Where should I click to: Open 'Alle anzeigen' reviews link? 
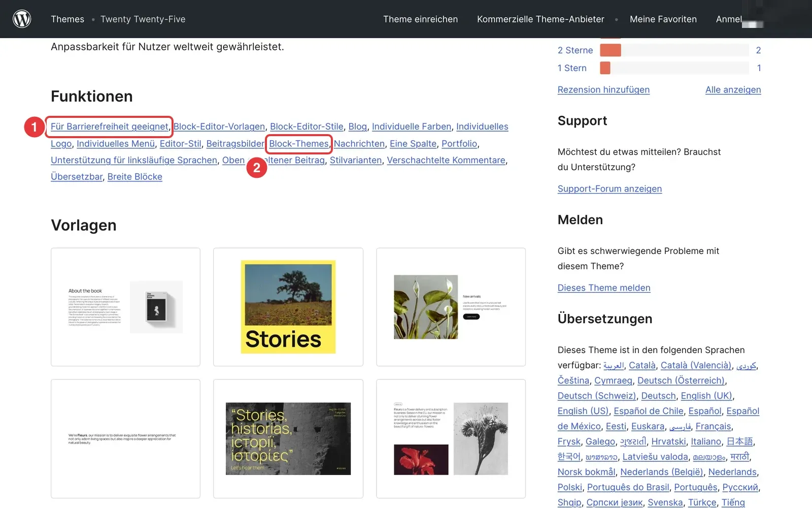tap(733, 90)
